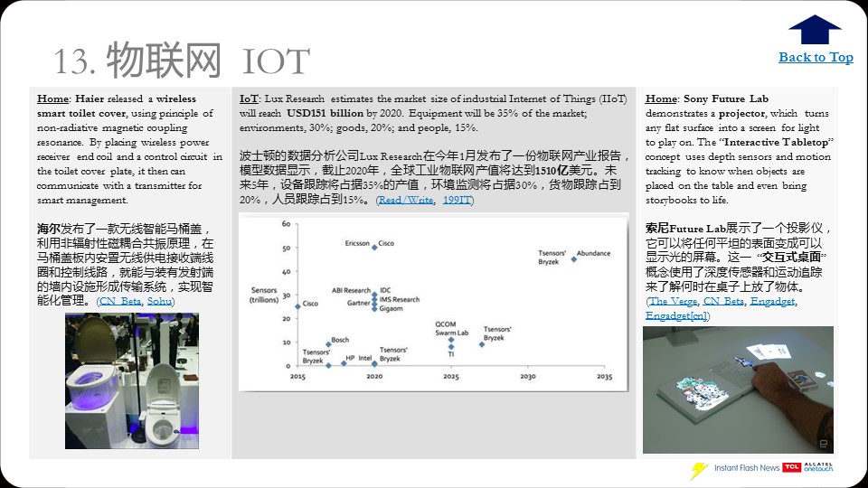Click the TCL logo

coord(791,467)
